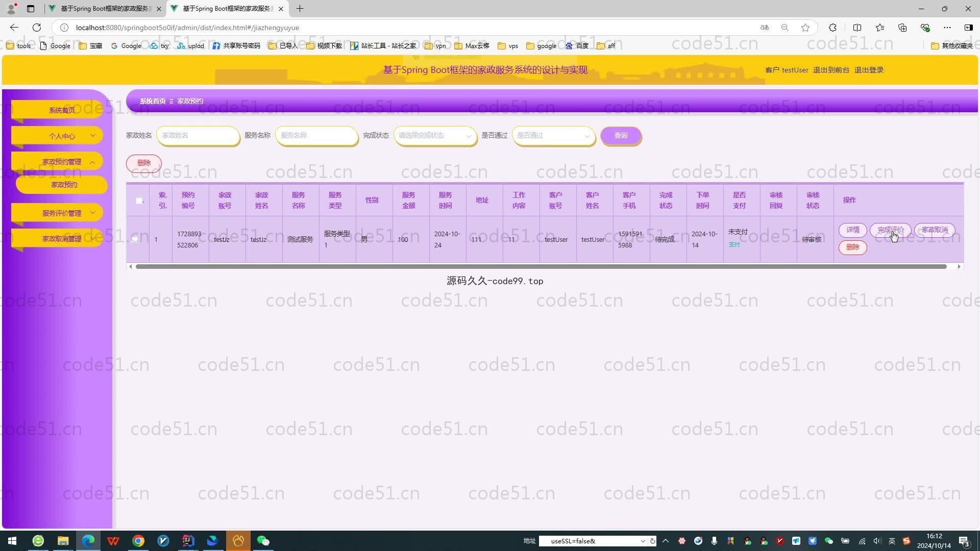
Task: Open the favorites list icon
Action: point(880,28)
